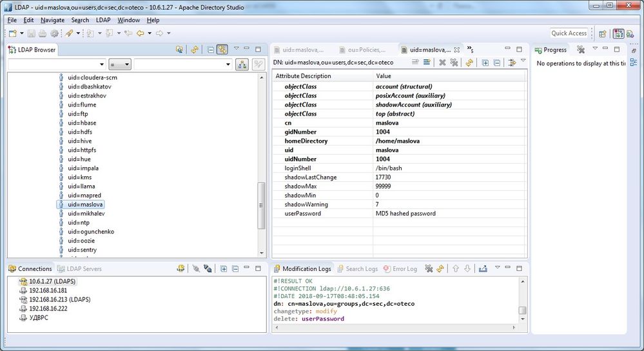The image size is (644, 351).
Task: Click Remove All Finished Operations in Progress
Action: (580, 49)
